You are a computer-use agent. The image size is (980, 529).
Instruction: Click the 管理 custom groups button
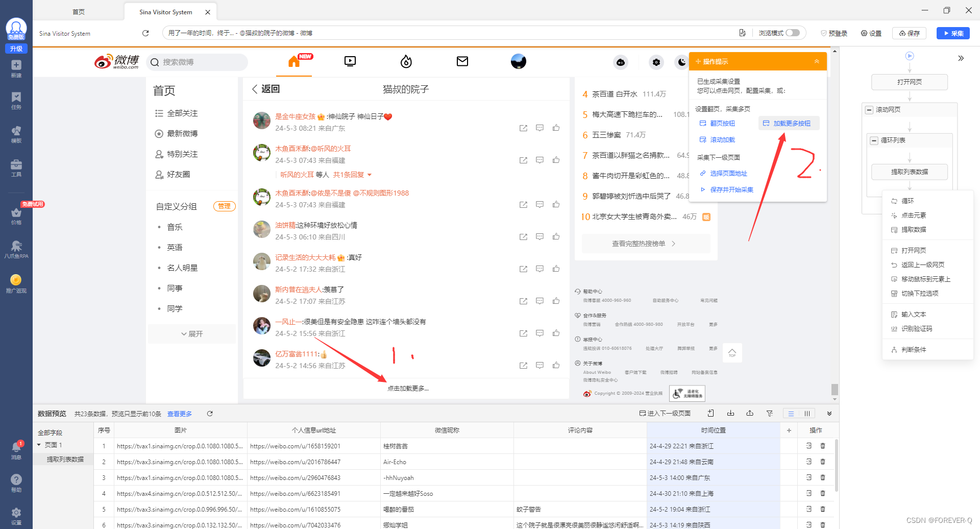tap(224, 206)
